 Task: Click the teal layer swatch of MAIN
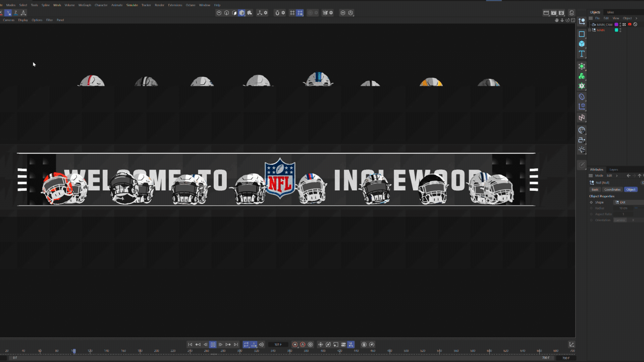616,30
